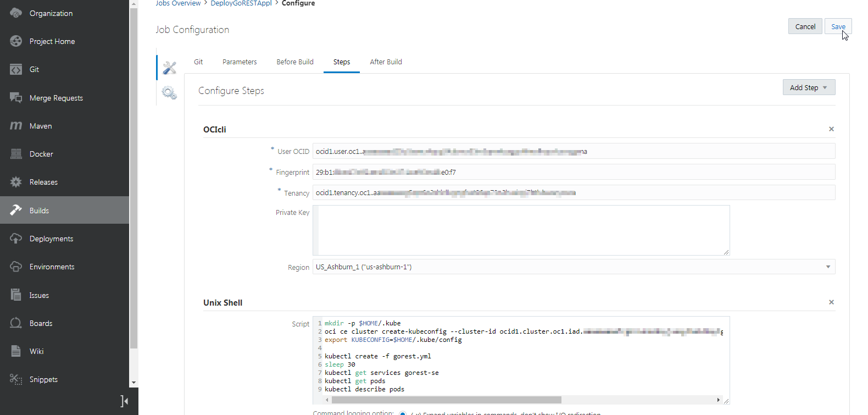Click the 'kubectl describe pods' script line
The height and width of the screenshot is (415, 868).
364,389
